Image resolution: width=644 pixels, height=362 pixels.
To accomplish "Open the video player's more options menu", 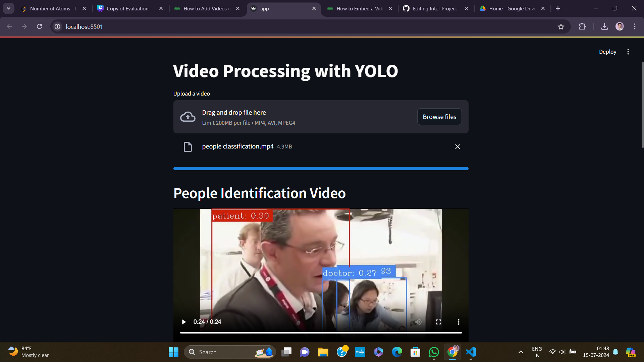I will click(459, 322).
